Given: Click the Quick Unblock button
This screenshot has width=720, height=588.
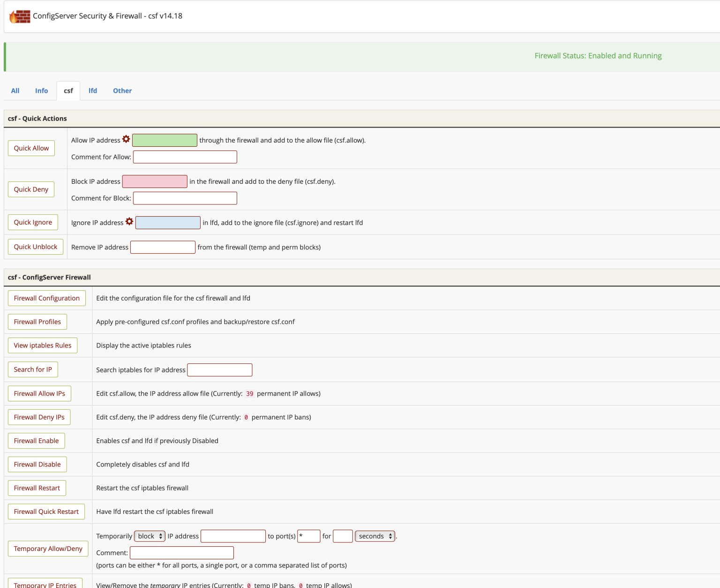Looking at the screenshot, I should pos(36,247).
